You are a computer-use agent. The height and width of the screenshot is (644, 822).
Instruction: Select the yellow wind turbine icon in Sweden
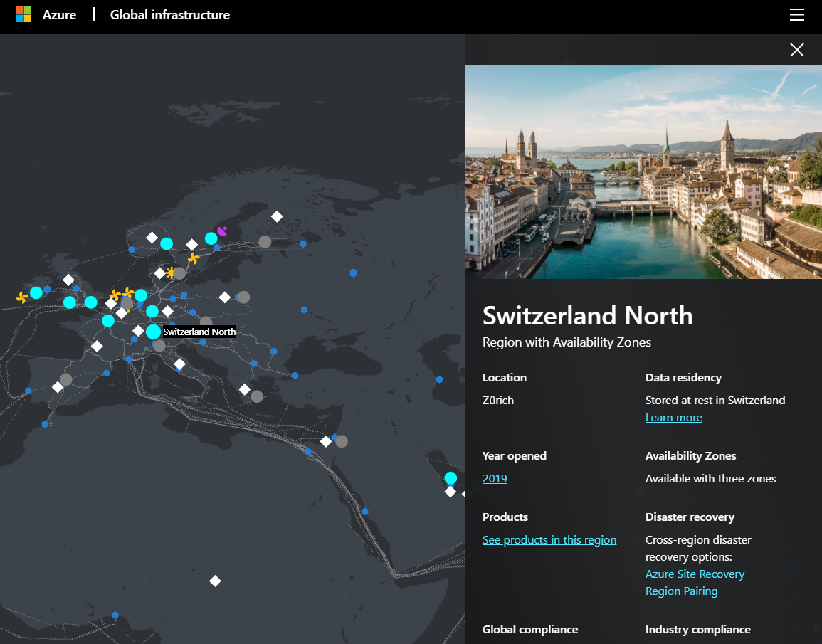point(194,258)
